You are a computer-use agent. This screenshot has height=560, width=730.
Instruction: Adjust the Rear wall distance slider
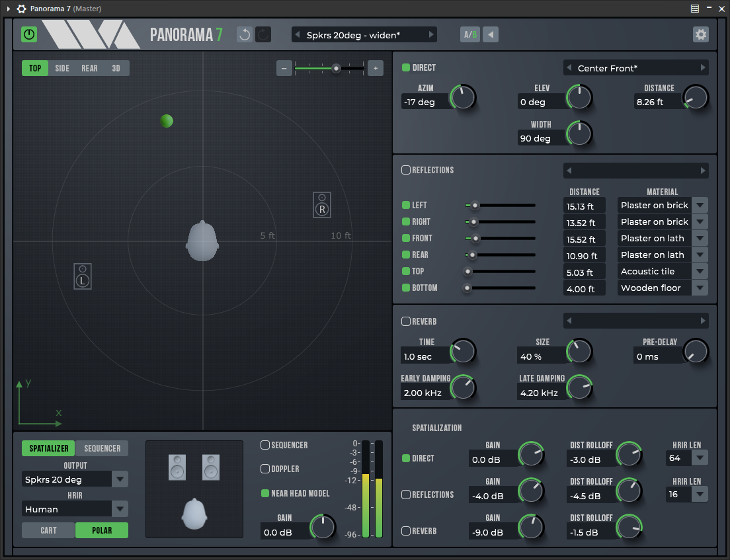(x=500, y=255)
